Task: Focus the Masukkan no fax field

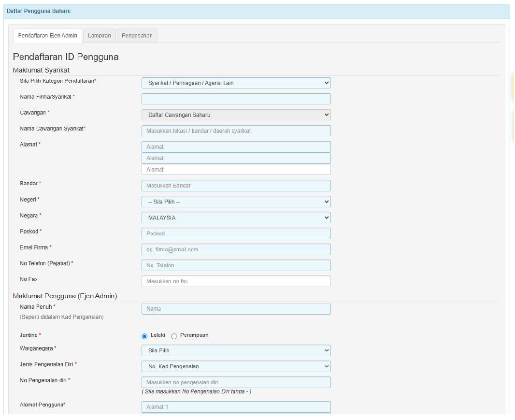Action: coord(236,281)
